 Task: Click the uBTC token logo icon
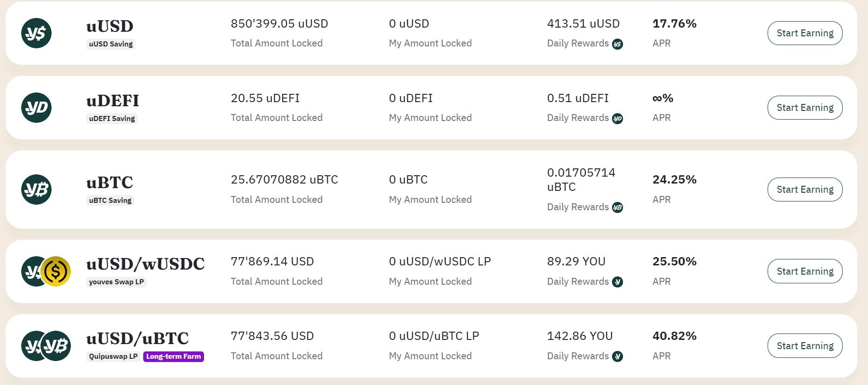36,190
